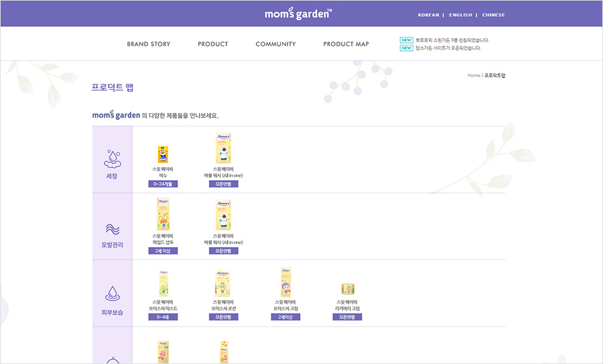603x364 pixels.
Task: Click the NEW badge beside the 사이트 오픈 news
Action: [407, 48]
